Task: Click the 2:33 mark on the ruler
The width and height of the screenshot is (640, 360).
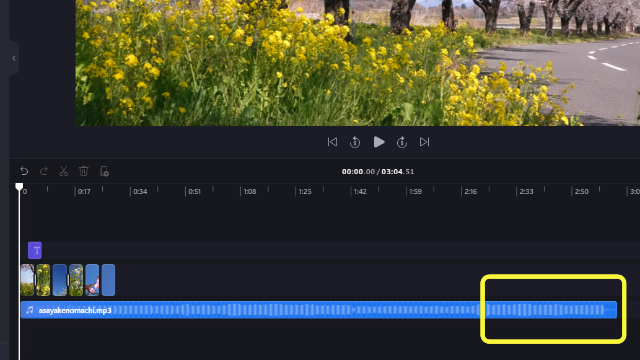Action: pos(526,191)
